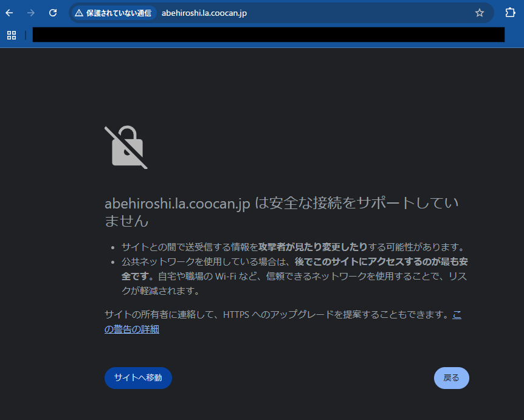Click the sentence about HTTPS へのアップグレード

[x=278, y=314]
